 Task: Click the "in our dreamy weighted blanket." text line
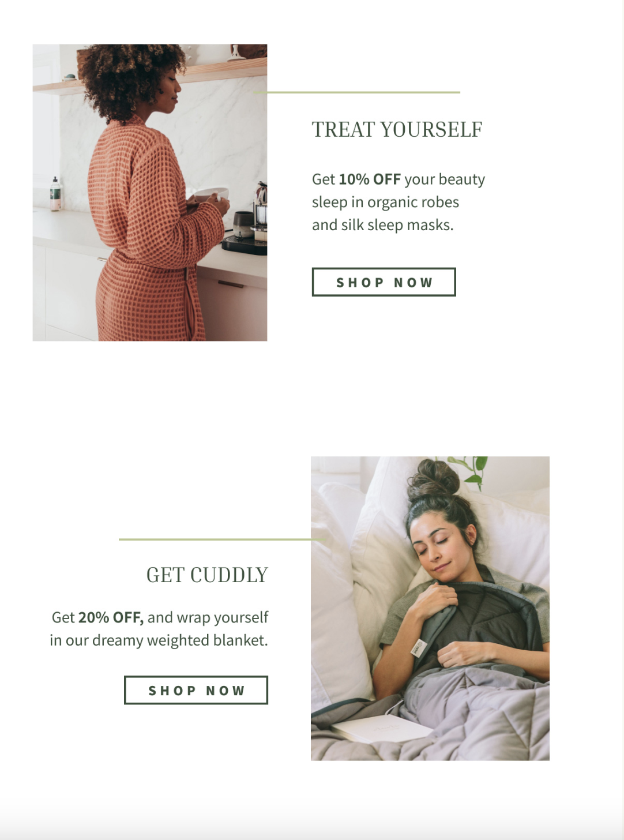coord(159,640)
